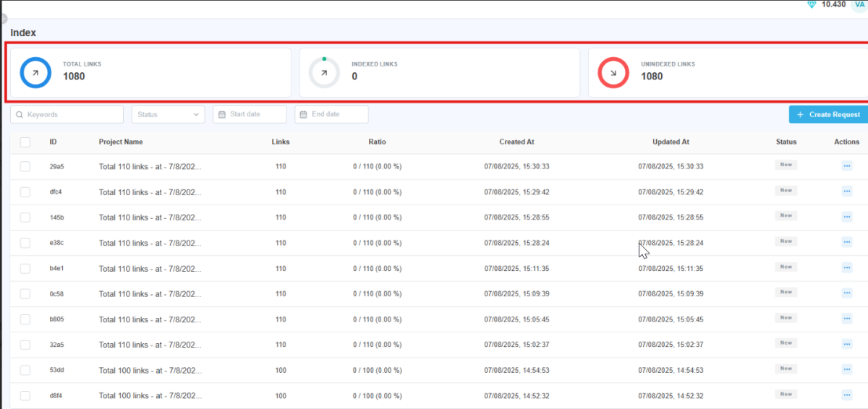Click the search magnifier in Keywords field

tap(20, 115)
